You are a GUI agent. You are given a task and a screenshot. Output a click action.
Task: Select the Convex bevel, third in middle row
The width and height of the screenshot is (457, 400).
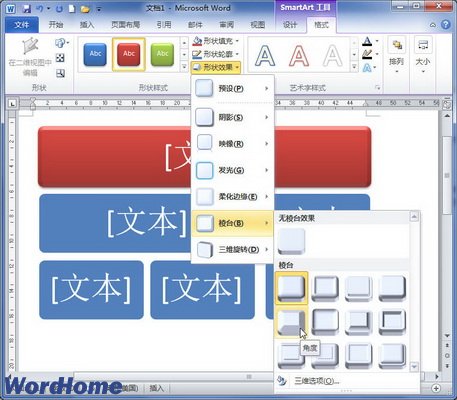click(x=359, y=322)
